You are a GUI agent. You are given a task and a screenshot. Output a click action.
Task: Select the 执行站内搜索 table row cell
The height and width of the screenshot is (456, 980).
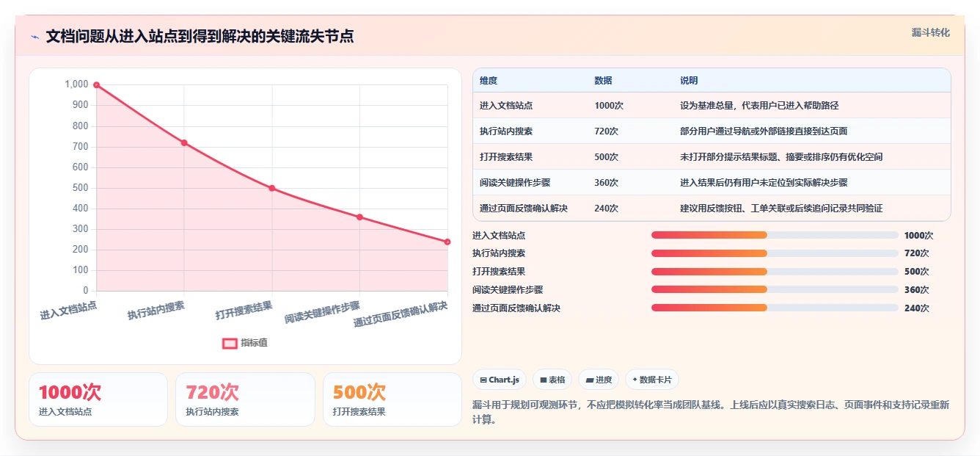click(x=506, y=131)
